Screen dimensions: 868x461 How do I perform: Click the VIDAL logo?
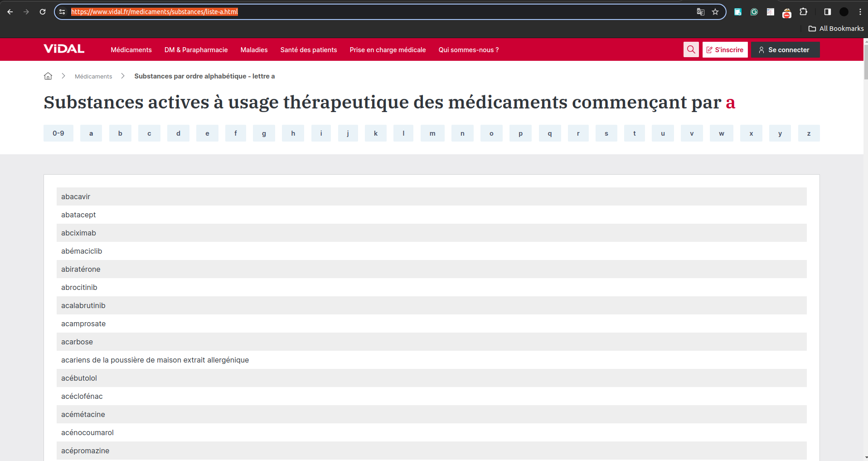64,49
